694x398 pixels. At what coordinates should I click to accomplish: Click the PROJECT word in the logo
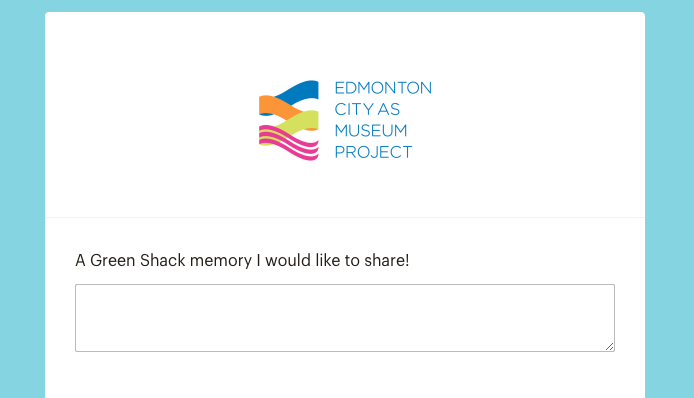point(373,152)
